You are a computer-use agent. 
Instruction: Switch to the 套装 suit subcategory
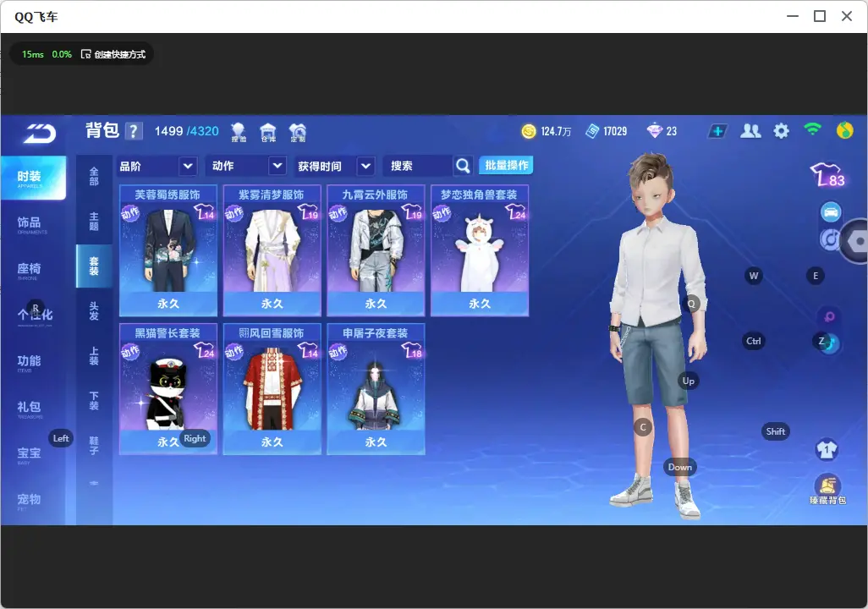94,266
